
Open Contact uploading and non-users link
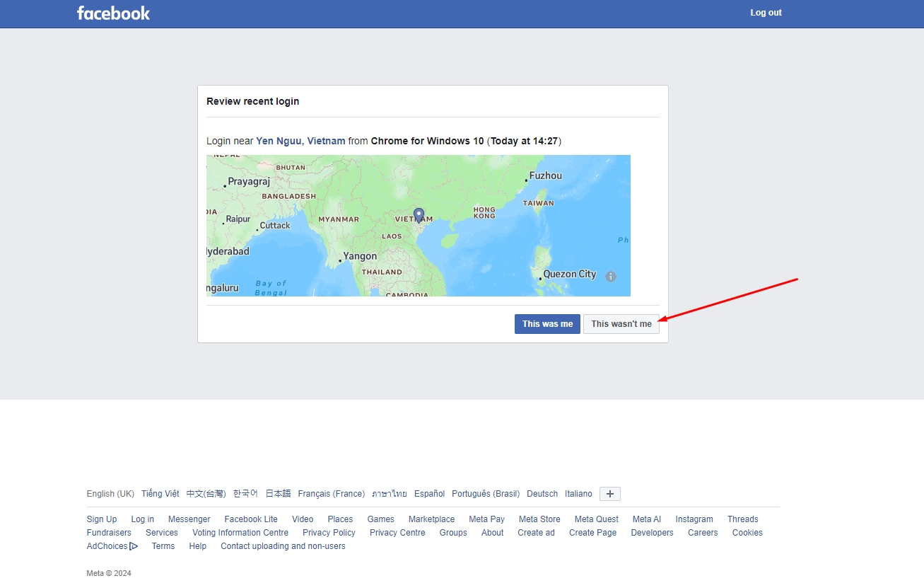point(283,546)
